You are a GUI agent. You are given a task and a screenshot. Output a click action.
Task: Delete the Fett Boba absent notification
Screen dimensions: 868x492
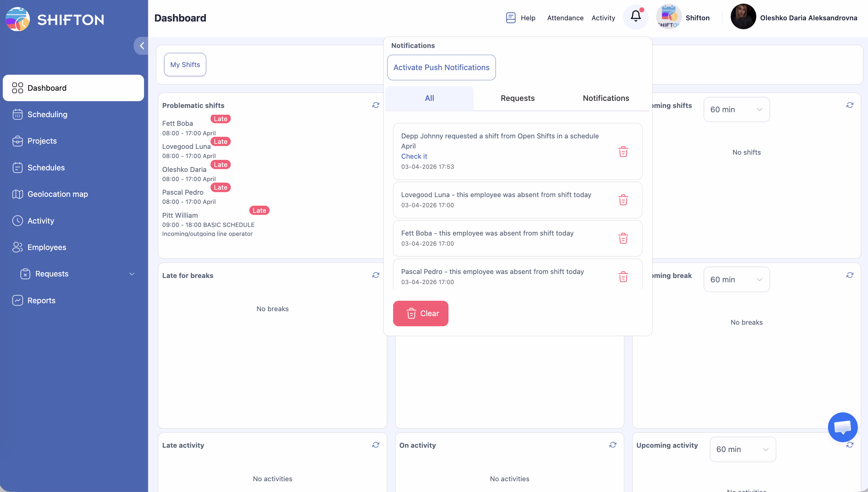click(x=623, y=239)
